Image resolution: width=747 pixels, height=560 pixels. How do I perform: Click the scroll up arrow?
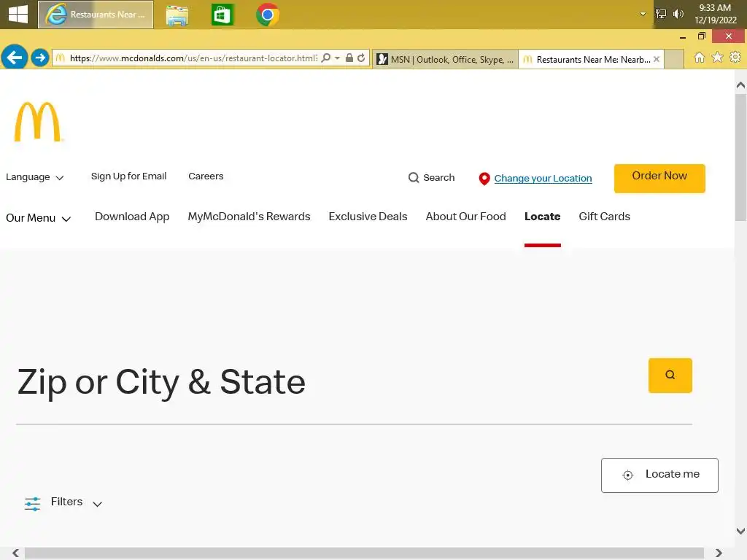tap(740, 85)
